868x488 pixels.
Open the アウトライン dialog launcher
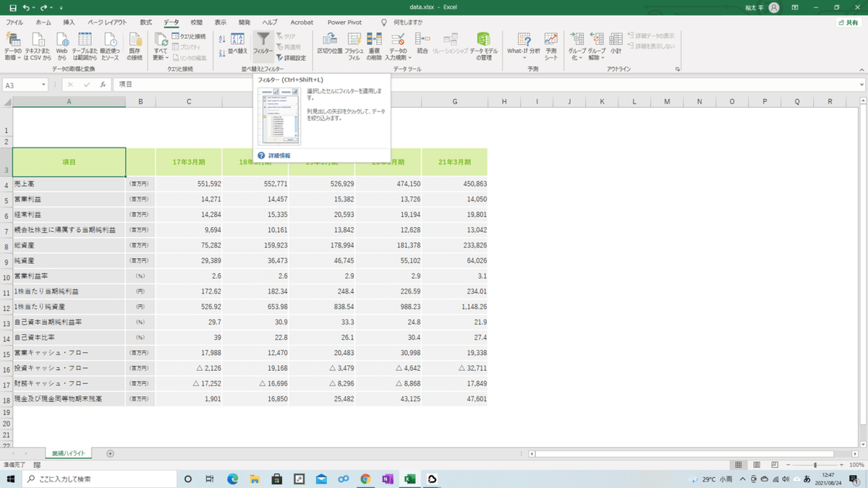(x=678, y=69)
